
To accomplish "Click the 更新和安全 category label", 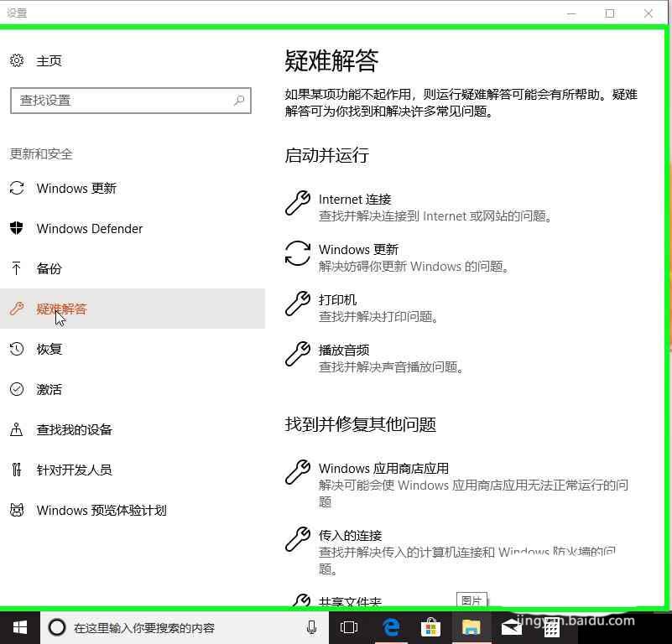I will 41,153.
